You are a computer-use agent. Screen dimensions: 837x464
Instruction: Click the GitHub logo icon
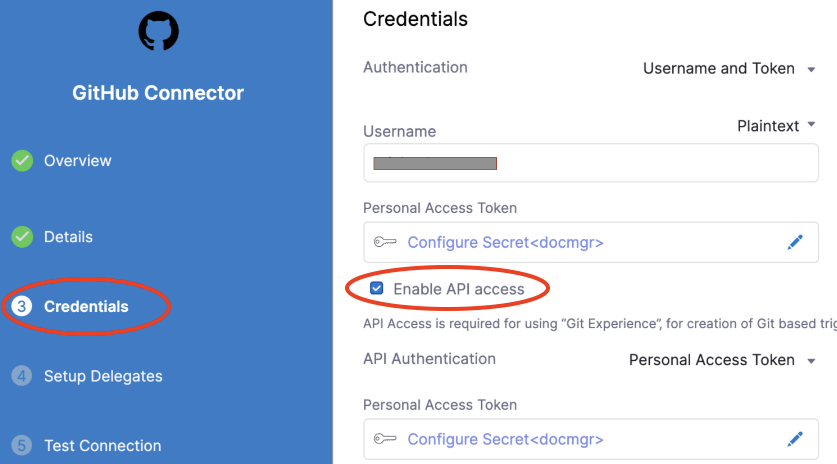click(x=158, y=31)
